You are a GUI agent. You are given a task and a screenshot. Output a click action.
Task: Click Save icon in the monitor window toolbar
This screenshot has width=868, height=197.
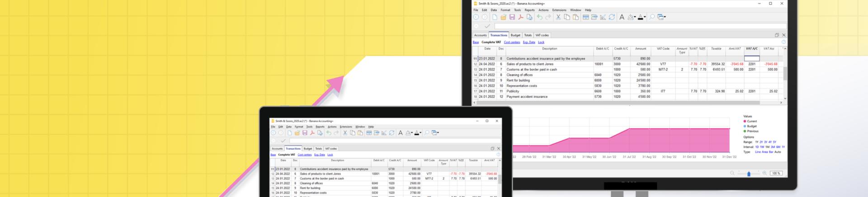[512, 17]
